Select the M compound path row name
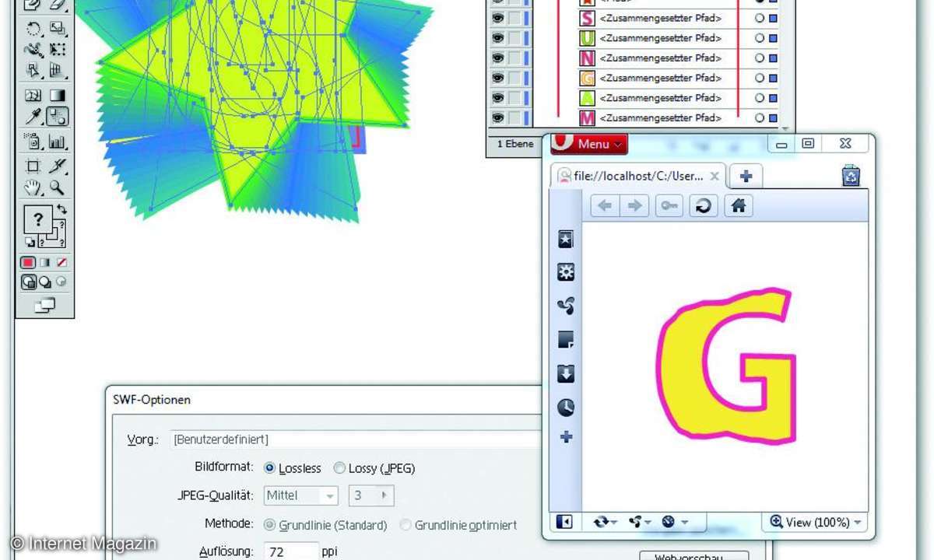 (660, 118)
